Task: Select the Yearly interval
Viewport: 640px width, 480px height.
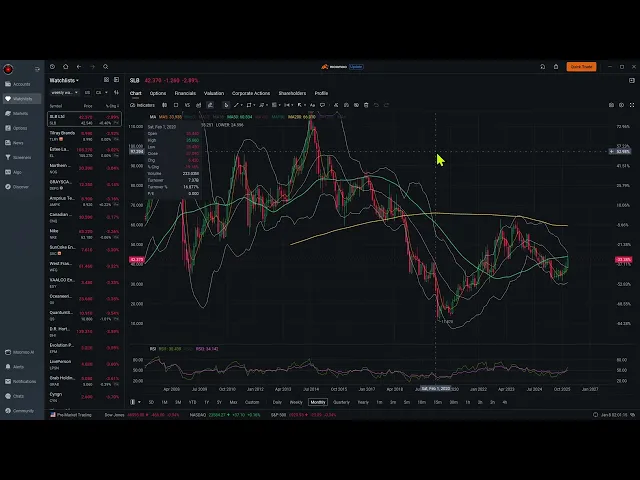Action: pos(363,402)
